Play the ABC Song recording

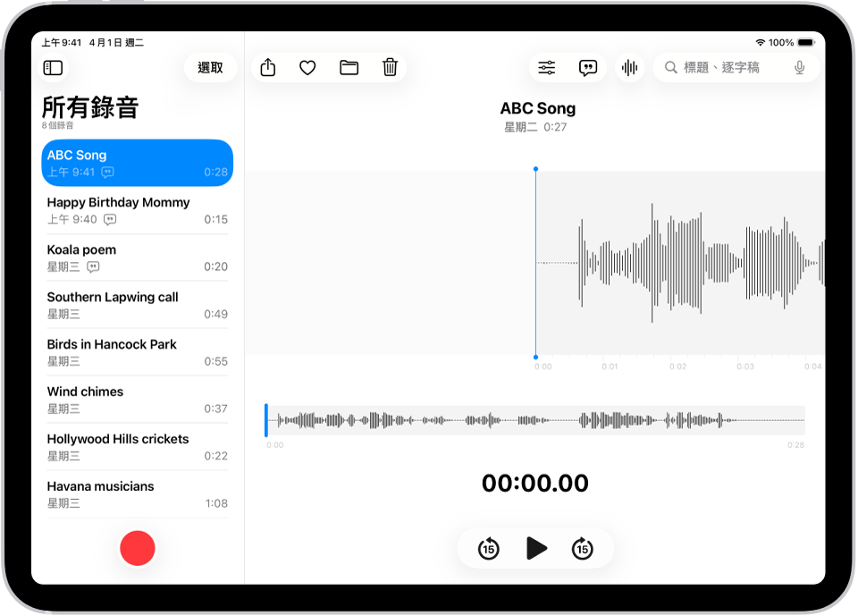(537, 548)
